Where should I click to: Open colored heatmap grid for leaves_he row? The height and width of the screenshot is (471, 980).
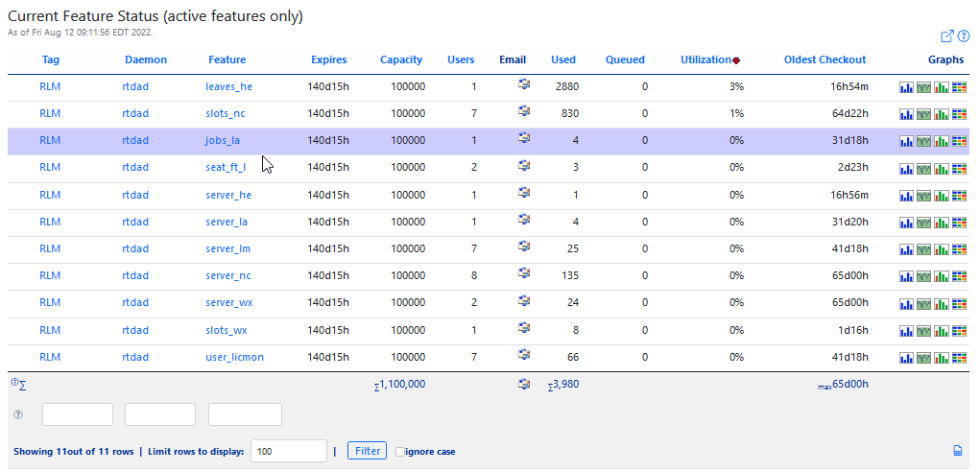(x=960, y=87)
